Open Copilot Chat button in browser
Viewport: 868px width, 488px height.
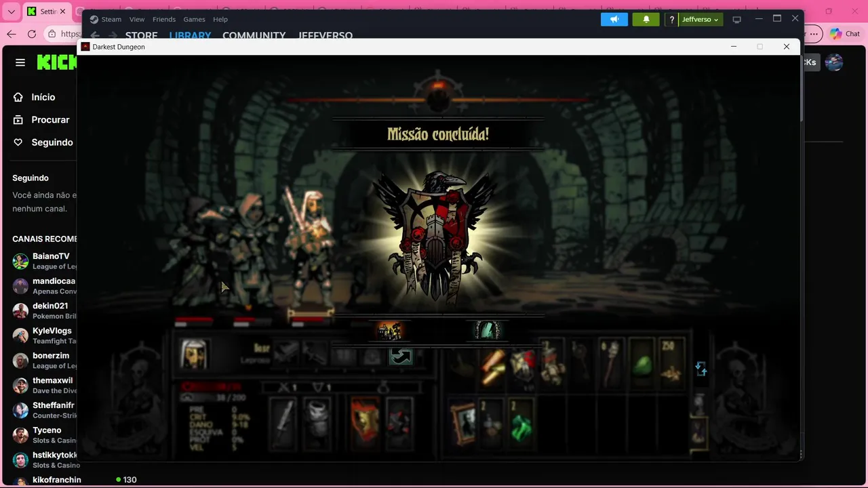[x=845, y=33]
